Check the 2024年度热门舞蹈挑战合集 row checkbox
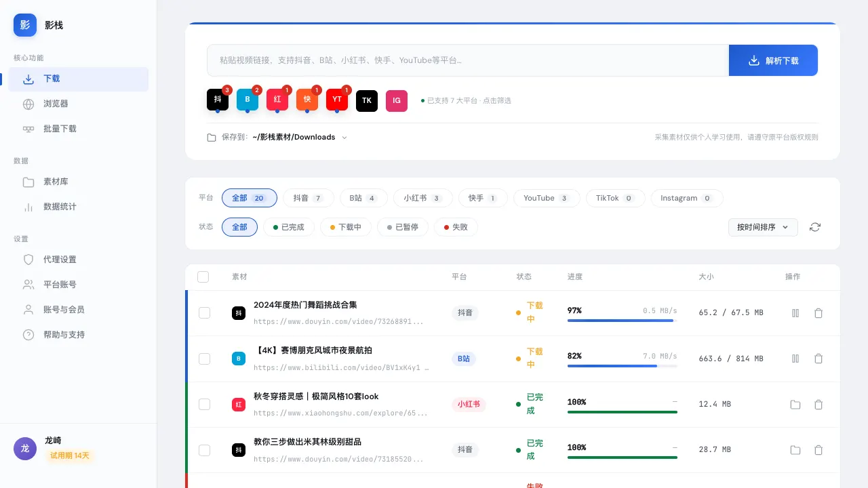 click(204, 313)
